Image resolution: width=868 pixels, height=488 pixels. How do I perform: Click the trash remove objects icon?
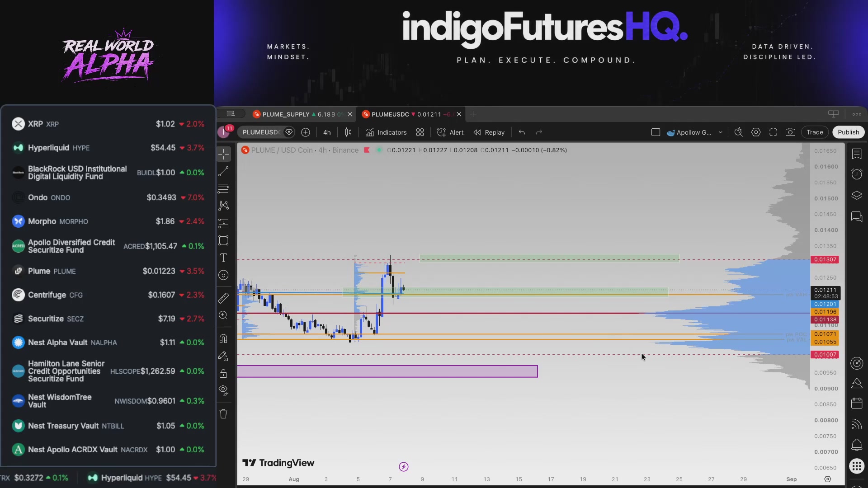click(x=224, y=414)
